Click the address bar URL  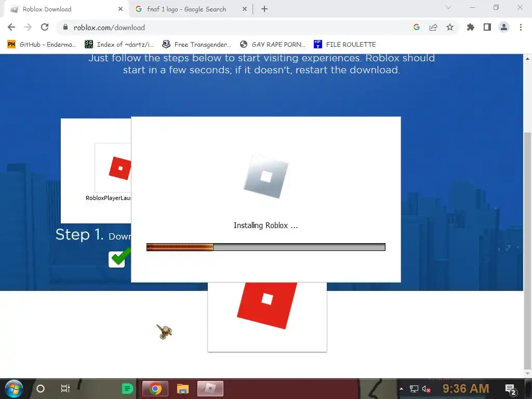click(109, 28)
